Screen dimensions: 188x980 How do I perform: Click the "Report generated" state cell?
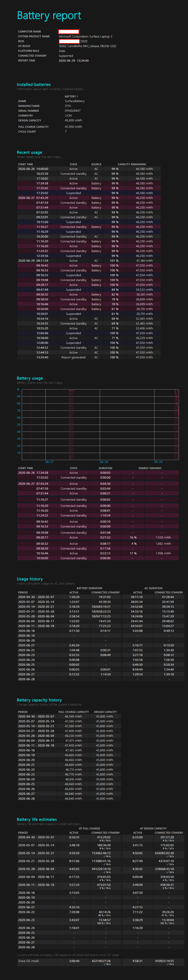click(73, 357)
